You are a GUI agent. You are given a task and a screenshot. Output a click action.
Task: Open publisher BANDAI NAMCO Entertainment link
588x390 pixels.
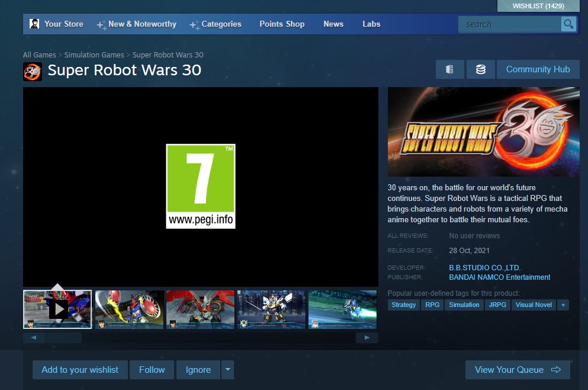[500, 277]
